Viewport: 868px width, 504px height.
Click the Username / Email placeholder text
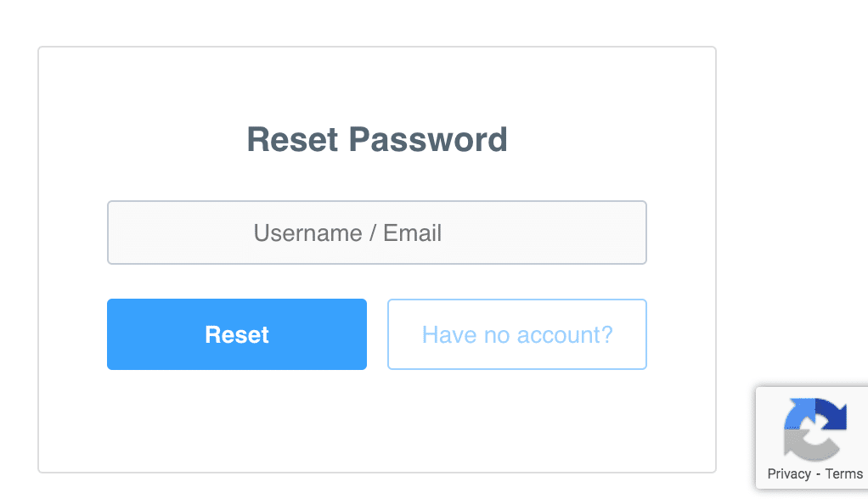click(x=347, y=233)
